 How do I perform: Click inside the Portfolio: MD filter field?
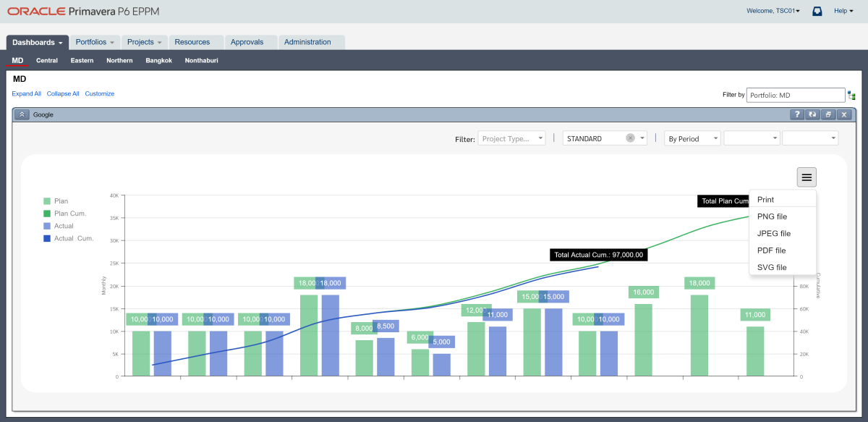tap(795, 94)
